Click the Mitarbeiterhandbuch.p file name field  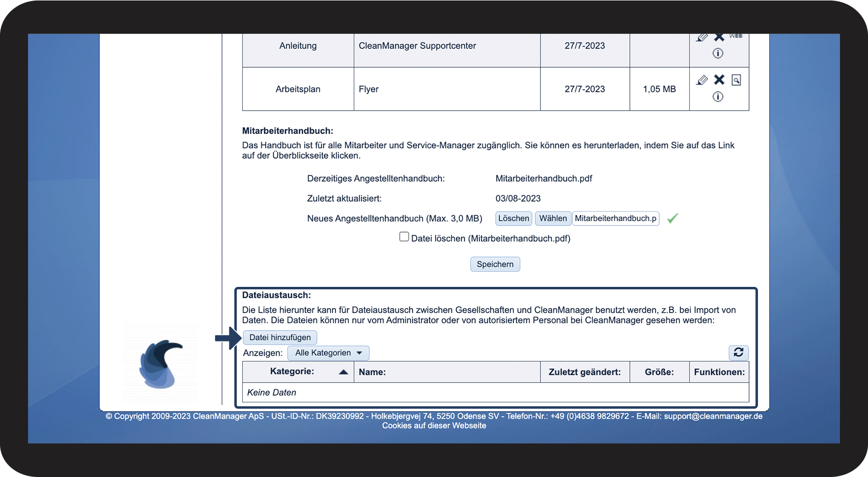click(x=616, y=219)
